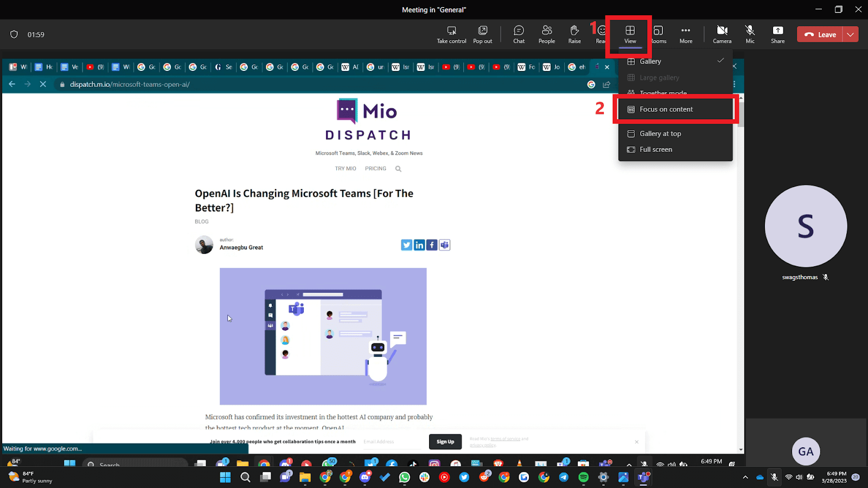The image size is (868, 488).
Task: Select Large gallery in View menu
Action: click(675, 78)
